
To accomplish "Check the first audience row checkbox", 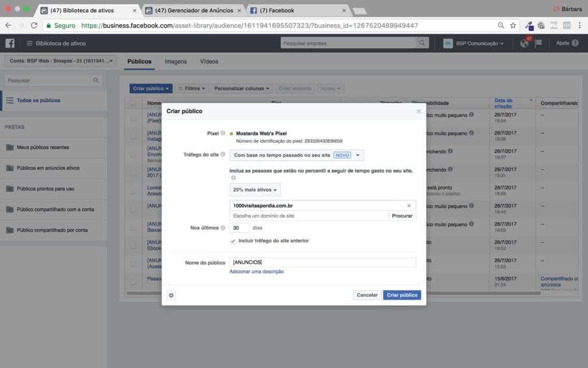I will coord(133,118).
